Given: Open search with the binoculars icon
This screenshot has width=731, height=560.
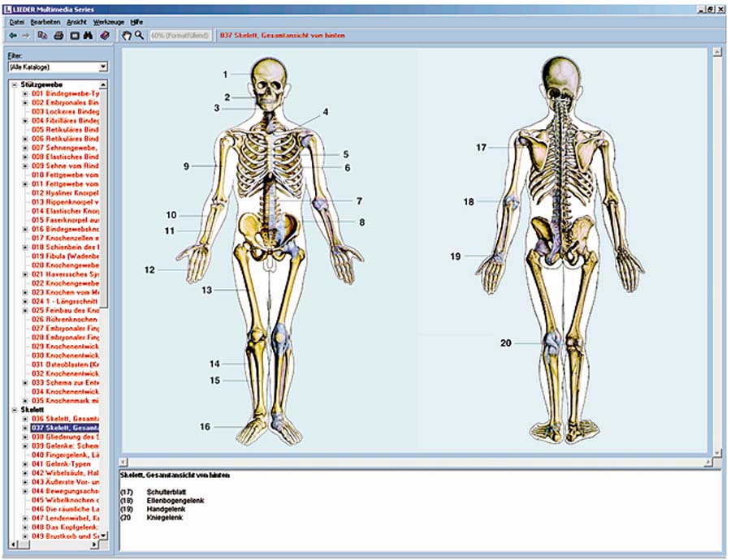Looking at the screenshot, I should pyautogui.click(x=89, y=36).
